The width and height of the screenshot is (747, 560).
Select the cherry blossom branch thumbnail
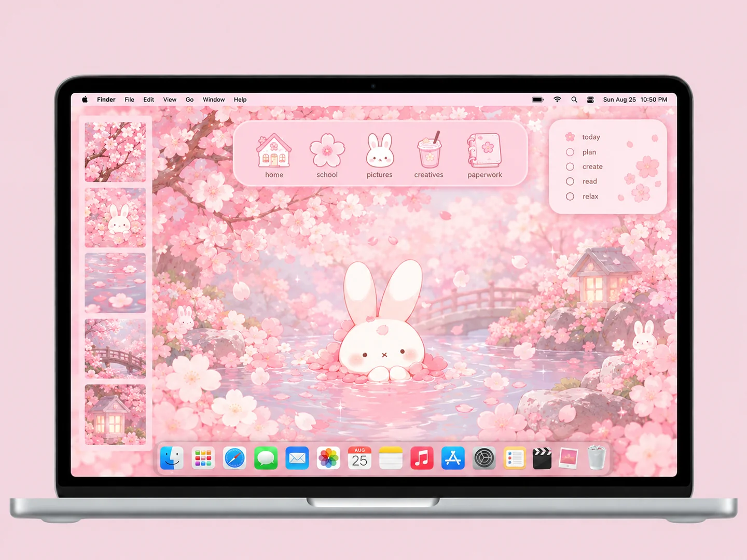coord(115,152)
